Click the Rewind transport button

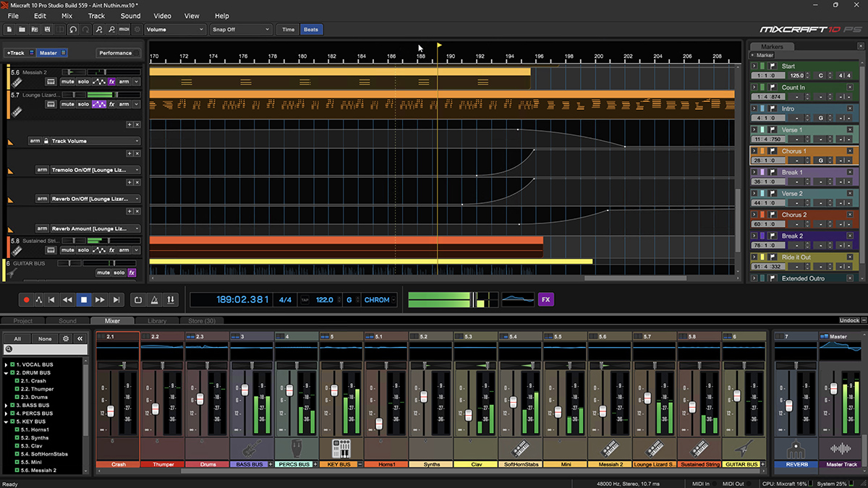coord(67,299)
